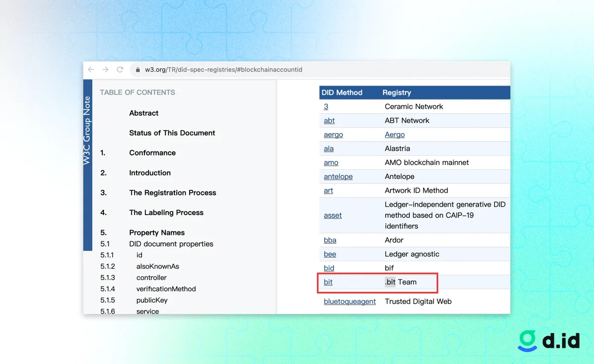The height and width of the screenshot is (364, 594).
Task: Click the d.id logo
Action: pos(548,341)
